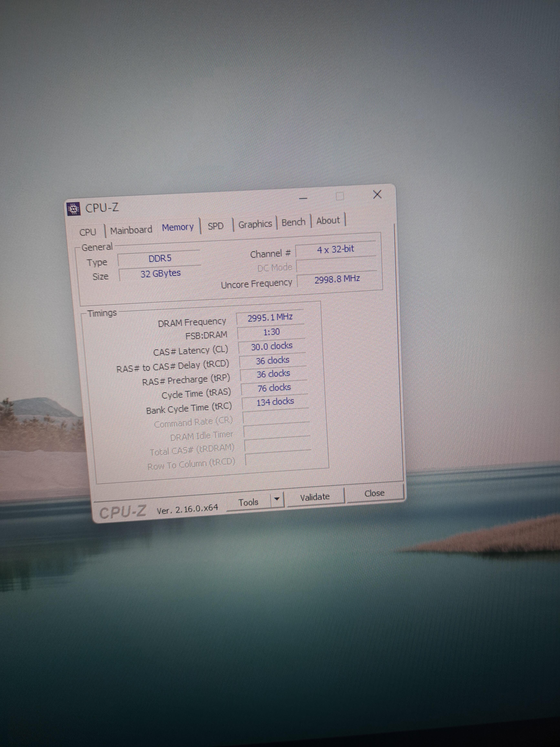Image resolution: width=560 pixels, height=747 pixels.
Task: Click the DRAM Frequency value field
Action: 270,318
